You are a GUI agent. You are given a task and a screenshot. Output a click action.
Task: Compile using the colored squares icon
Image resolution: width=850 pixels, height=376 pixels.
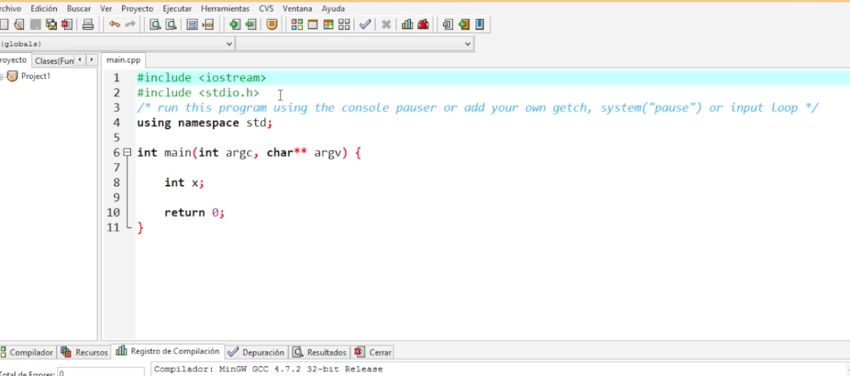click(x=297, y=24)
